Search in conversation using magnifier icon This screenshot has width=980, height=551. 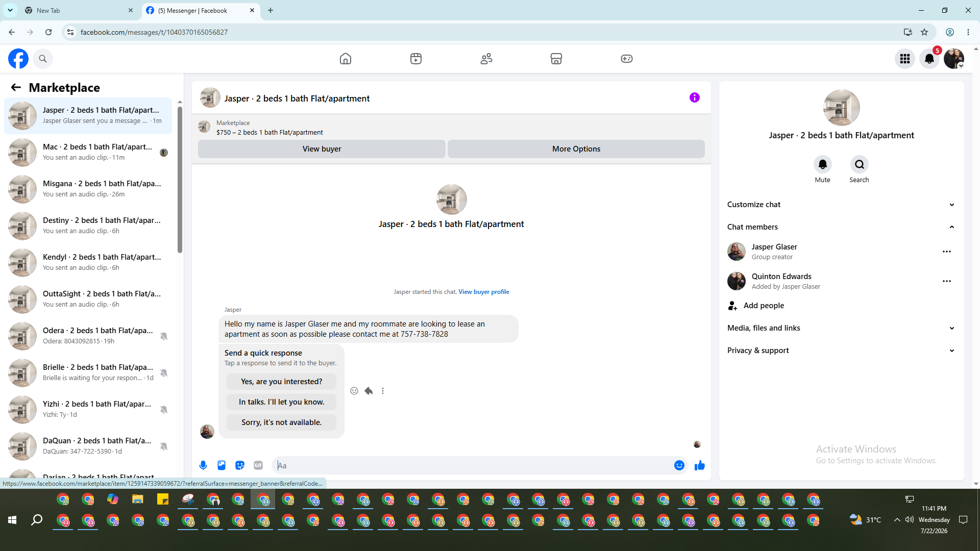click(x=860, y=164)
